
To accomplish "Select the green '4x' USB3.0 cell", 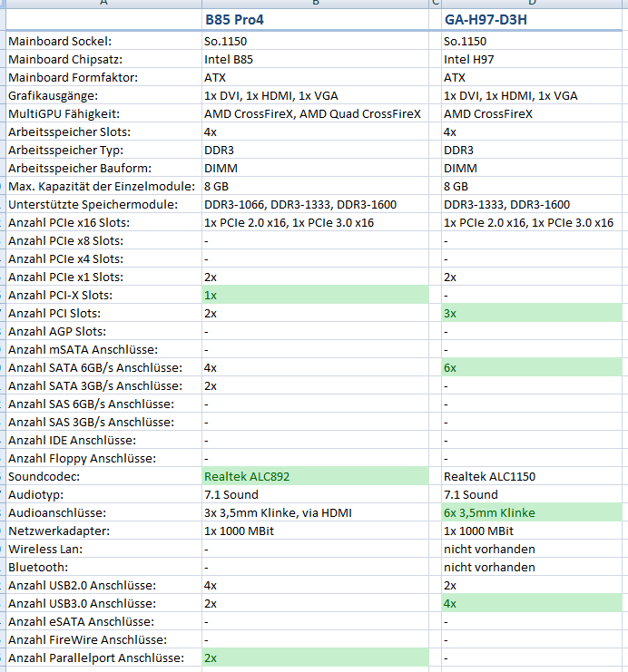I will 532,603.
